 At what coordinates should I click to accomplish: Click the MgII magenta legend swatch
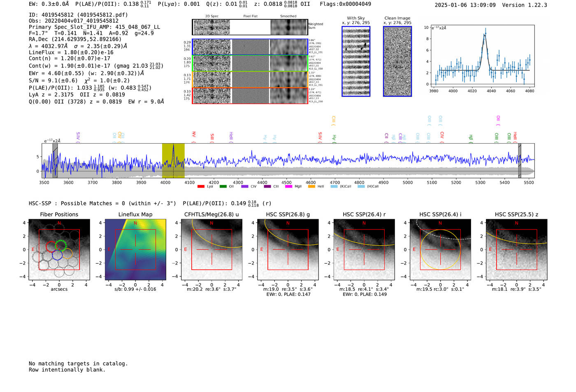point(288,186)
